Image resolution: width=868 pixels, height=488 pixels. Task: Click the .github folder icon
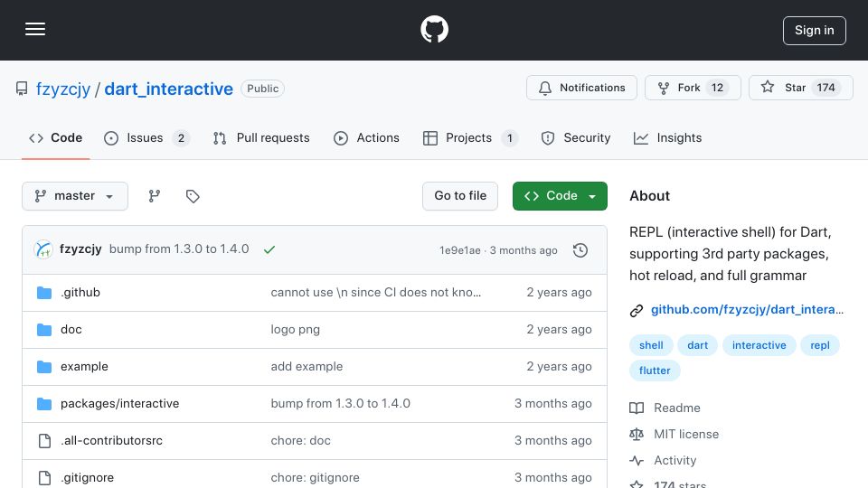click(44, 293)
